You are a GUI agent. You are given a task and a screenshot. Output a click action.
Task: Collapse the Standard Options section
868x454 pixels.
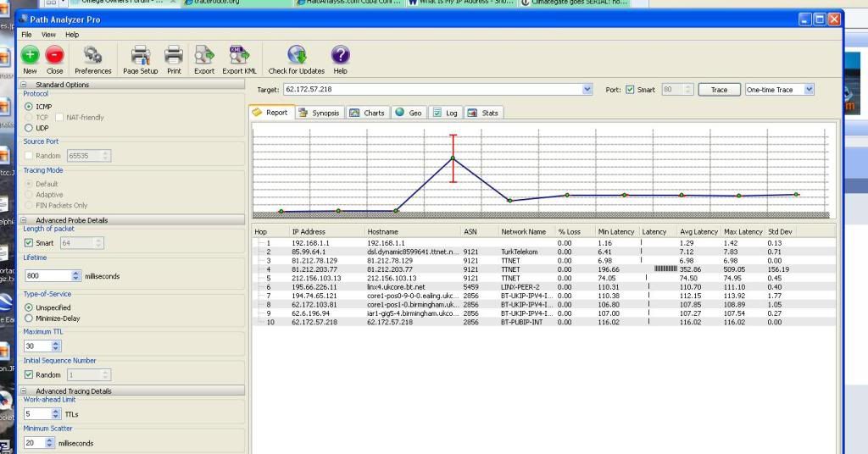coord(24,85)
